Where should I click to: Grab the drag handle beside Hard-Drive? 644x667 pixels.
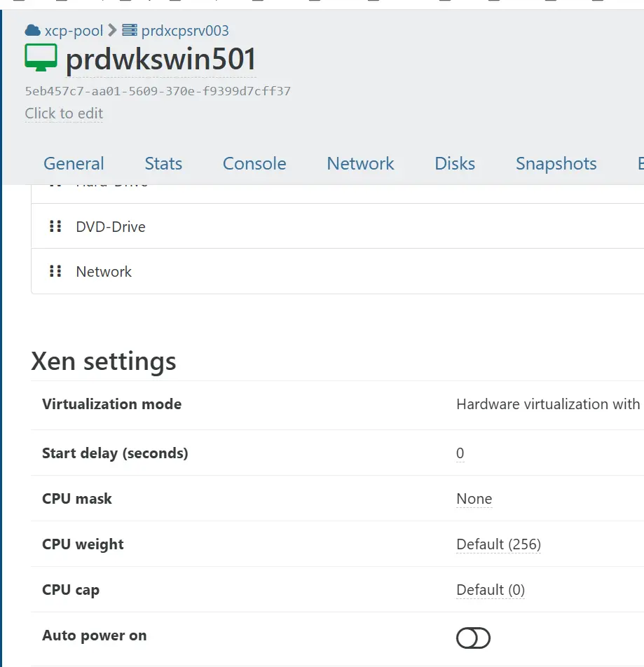(56, 181)
